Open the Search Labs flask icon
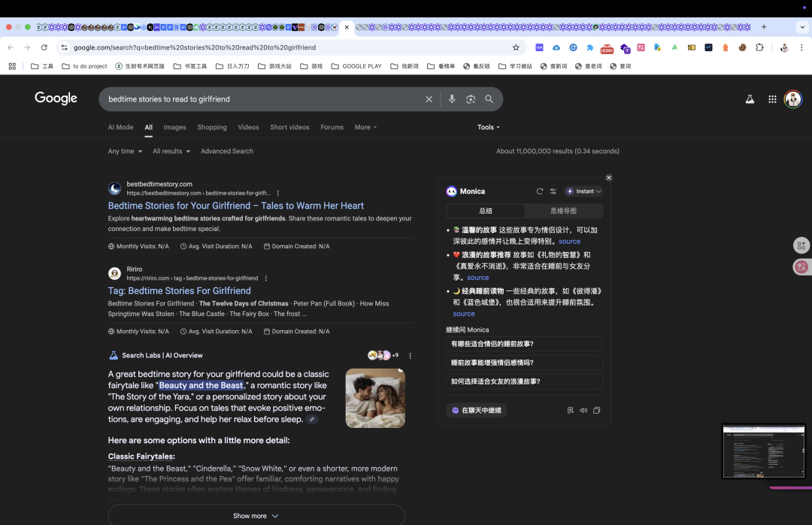 coord(750,99)
